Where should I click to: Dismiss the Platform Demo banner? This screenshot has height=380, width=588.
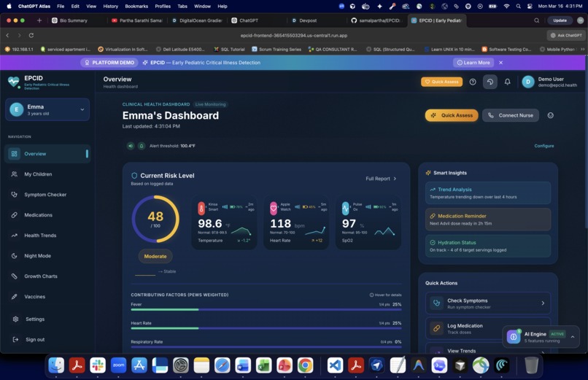coord(500,63)
